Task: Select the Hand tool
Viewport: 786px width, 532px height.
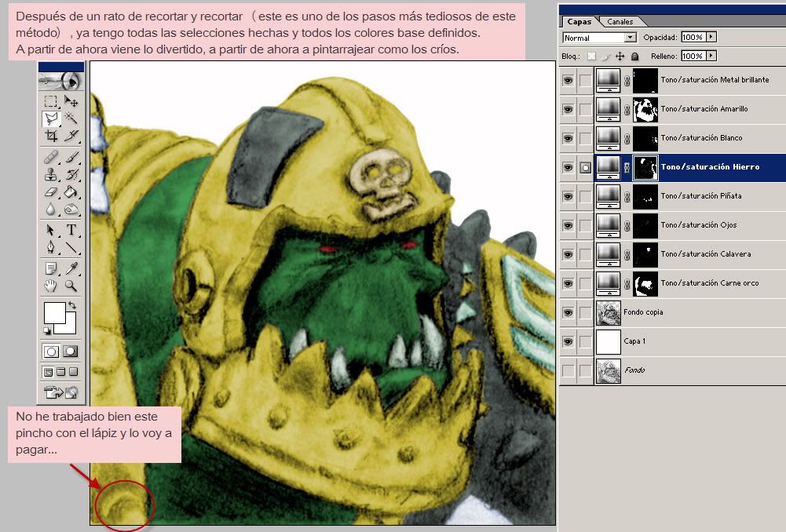Action: click(50, 286)
